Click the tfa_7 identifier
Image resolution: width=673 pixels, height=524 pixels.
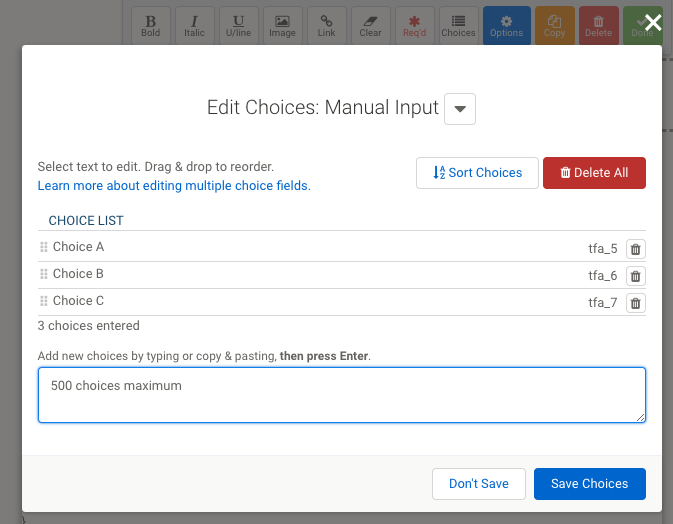coord(603,303)
